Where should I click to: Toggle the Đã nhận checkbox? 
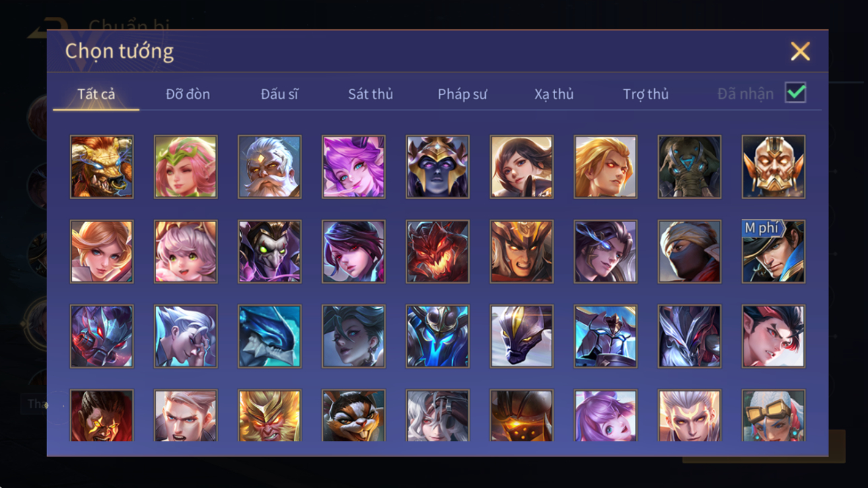(795, 93)
